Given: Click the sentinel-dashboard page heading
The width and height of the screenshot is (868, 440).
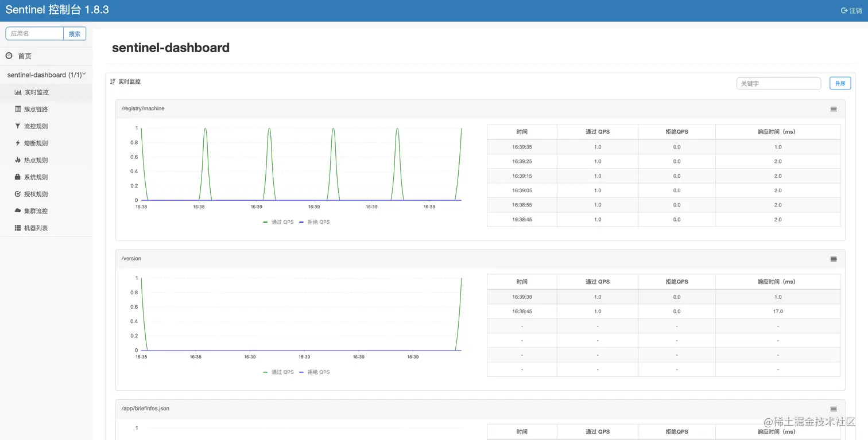Looking at the screenshot, I should tap(170, 48).
